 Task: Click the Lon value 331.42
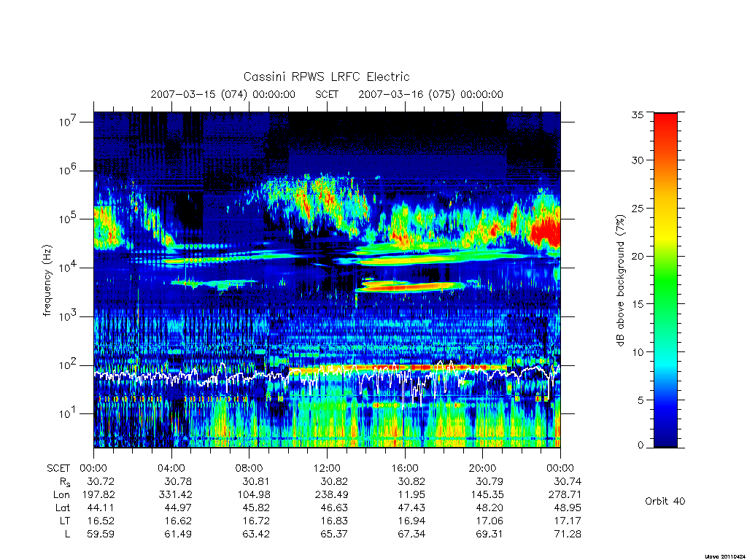point(175,495)
